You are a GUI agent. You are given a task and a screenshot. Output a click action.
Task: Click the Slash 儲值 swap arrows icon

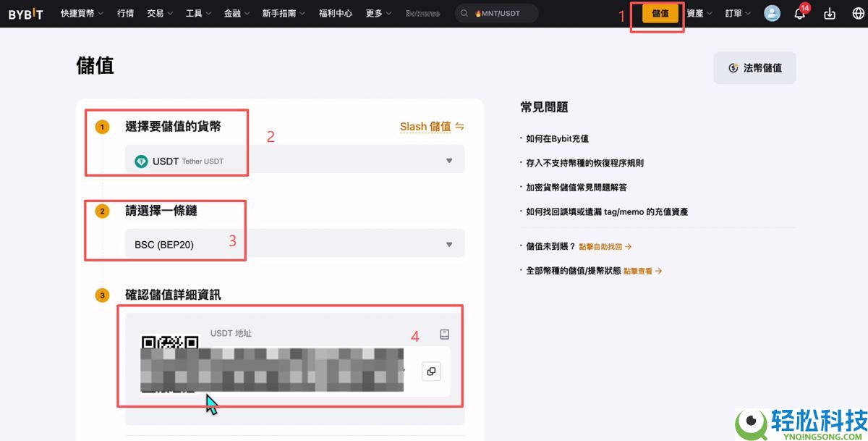(x=461, y=127)
